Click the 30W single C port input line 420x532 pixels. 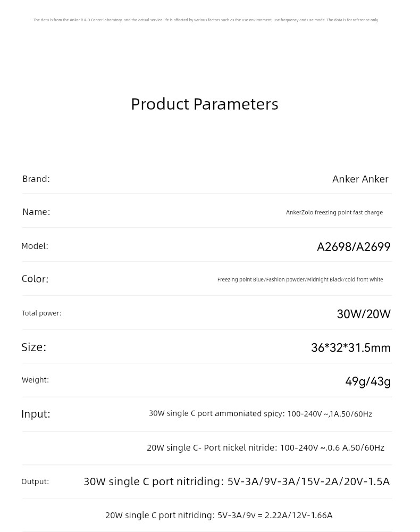point(261,414)
